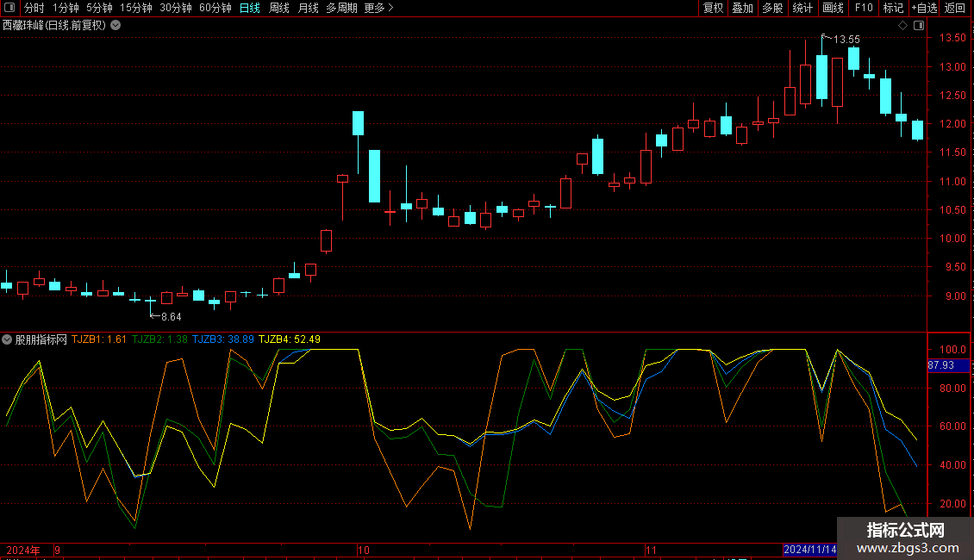This screenshot has width=974, height=560.
Task: Click the 标记 mark button
Action: pos(893,8)
